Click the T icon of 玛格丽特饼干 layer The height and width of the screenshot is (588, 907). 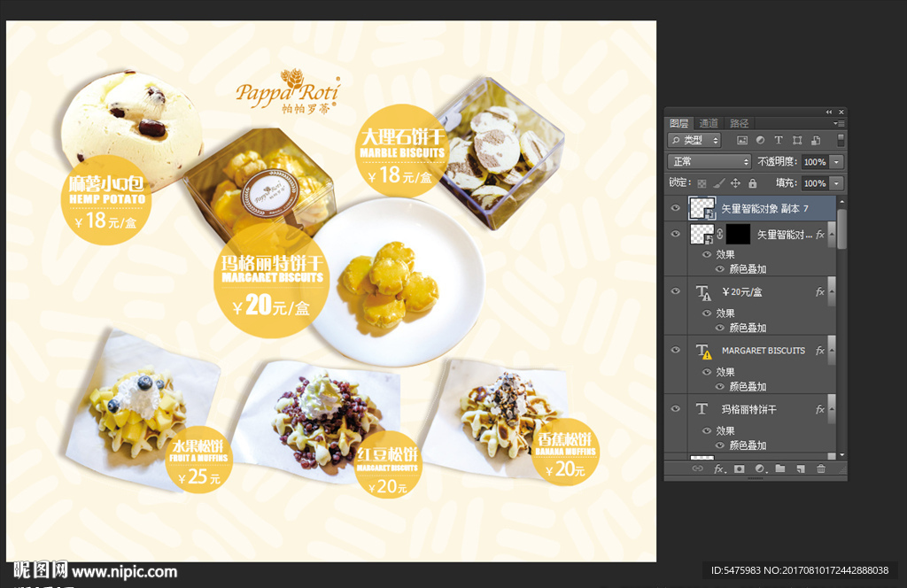(x=702, y=409)
